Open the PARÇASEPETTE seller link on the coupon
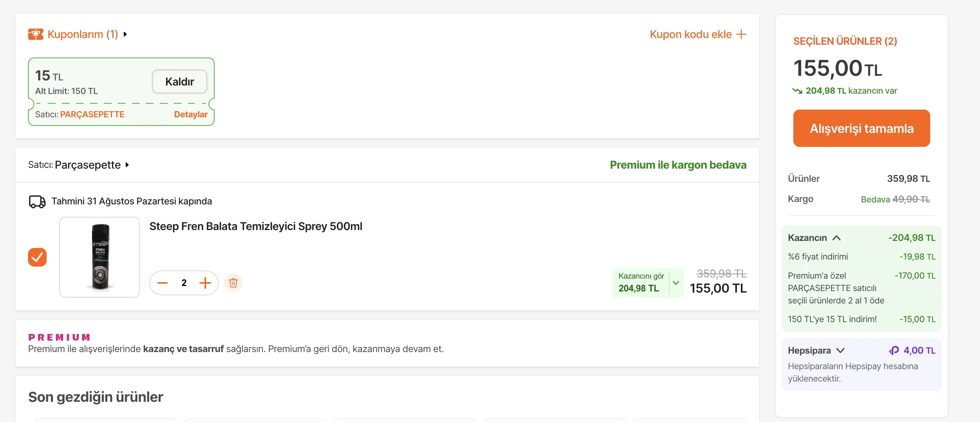 click(x=92, y=114)
